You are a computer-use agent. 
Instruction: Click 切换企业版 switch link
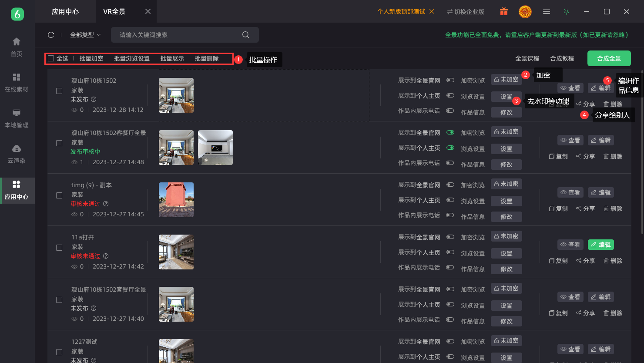tap(466, 12)
